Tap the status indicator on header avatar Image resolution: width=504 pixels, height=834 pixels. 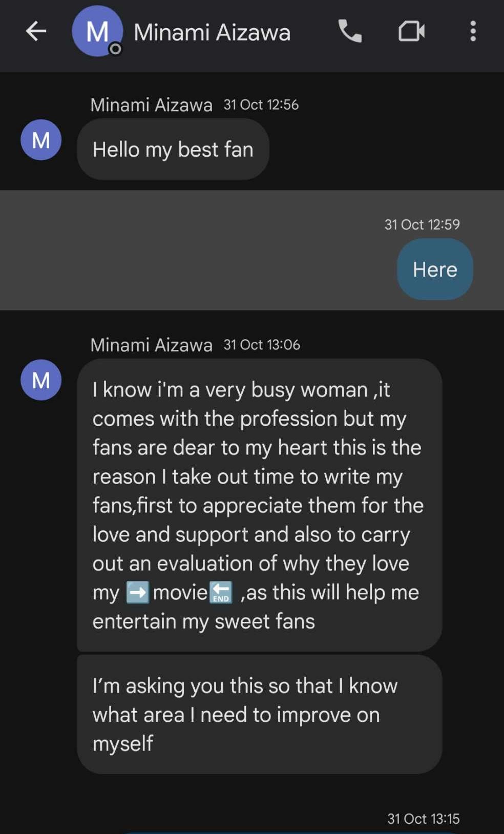116,49
